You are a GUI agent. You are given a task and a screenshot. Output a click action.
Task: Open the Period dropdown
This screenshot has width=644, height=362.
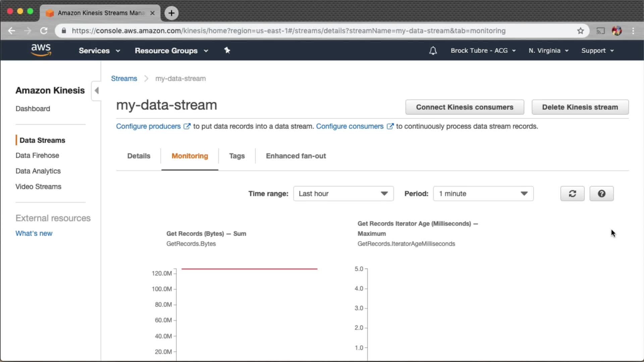pos(483,194)
